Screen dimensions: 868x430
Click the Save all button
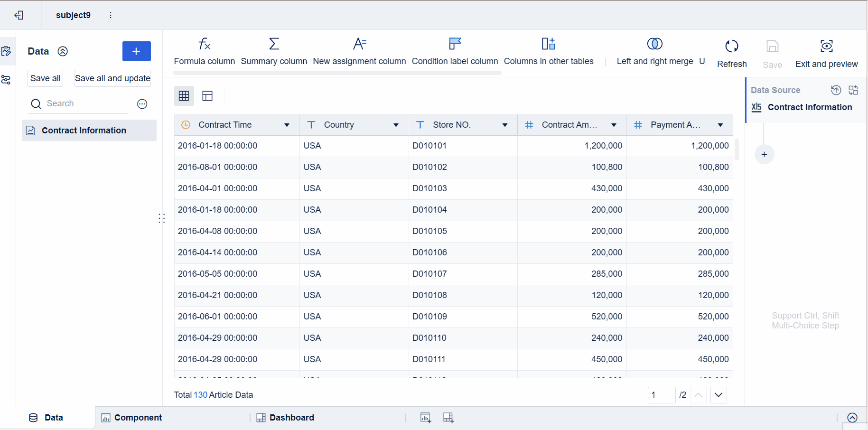[x=46, y=78]
